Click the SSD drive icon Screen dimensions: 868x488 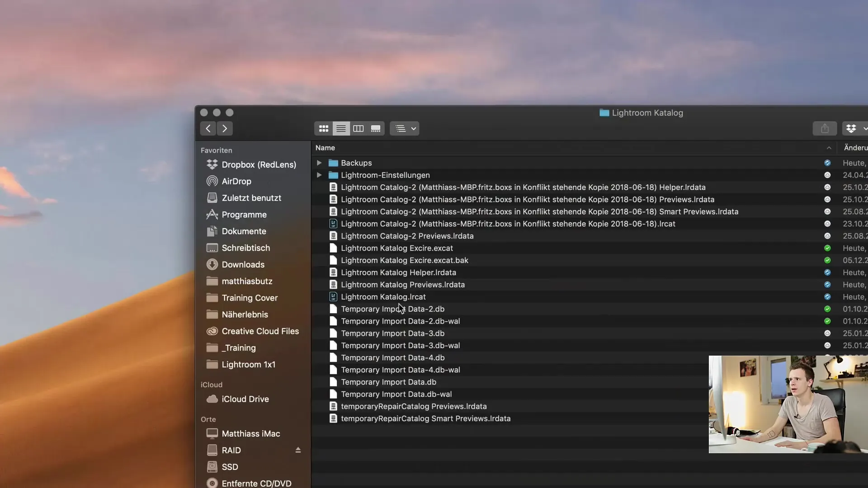coord(212,467)
